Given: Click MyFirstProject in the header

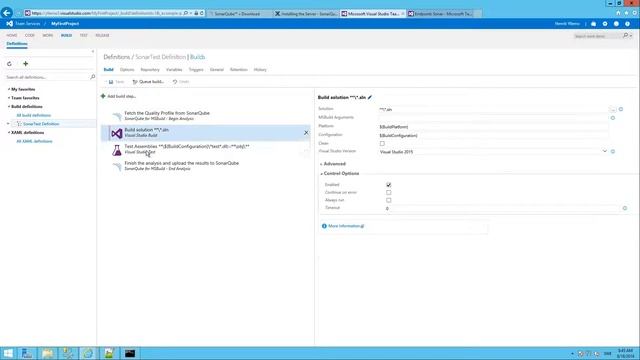Looking at the screenshot, I should point(65,24).
